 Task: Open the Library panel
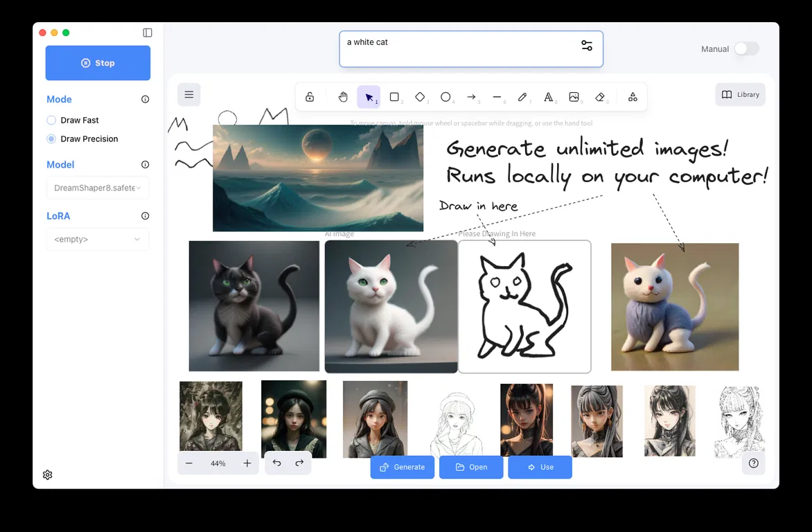[x=740, y=95]
